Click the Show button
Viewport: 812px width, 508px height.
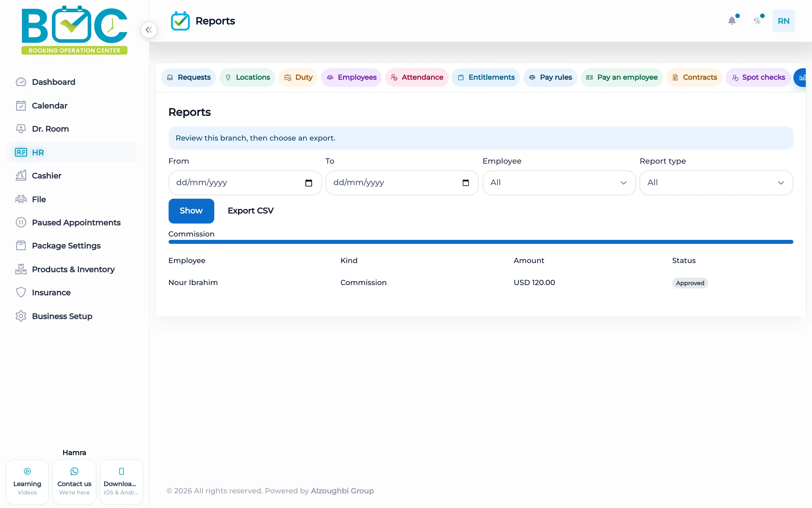point(191,211)
